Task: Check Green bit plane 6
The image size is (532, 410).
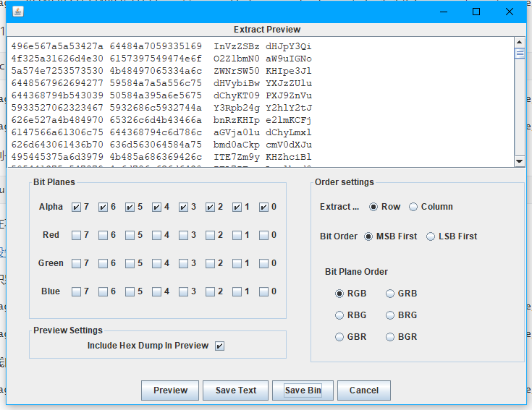Action: click(x=103, y=263)
